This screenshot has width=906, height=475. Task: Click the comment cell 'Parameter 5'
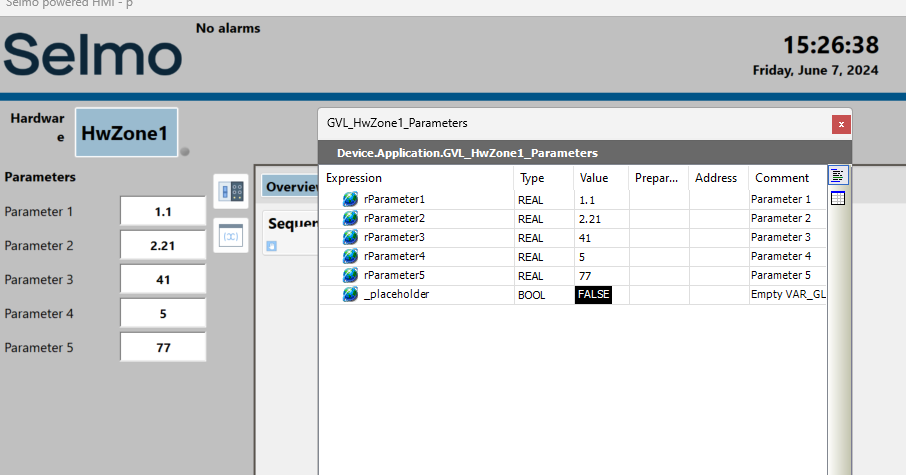pyautogui.click(x=788, y=276)
